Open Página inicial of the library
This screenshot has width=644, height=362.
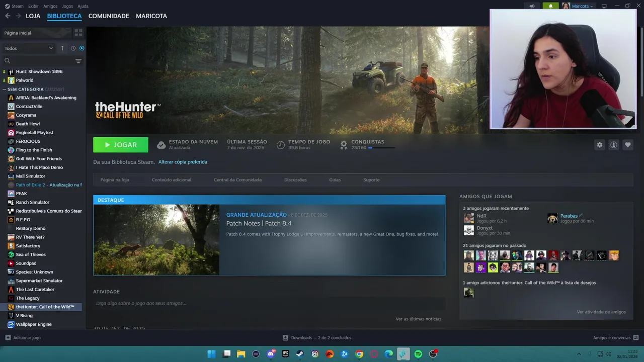[35, 33]
